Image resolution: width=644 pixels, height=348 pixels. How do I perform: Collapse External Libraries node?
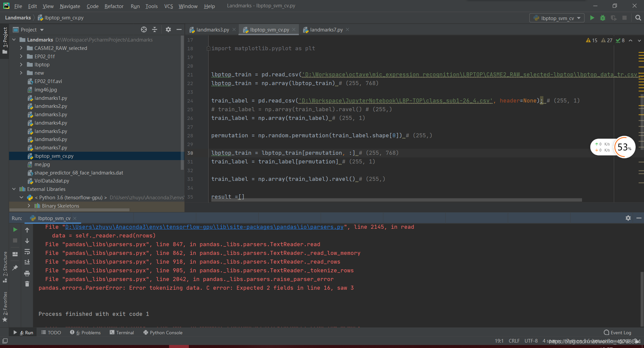click(x=14, y=189)
